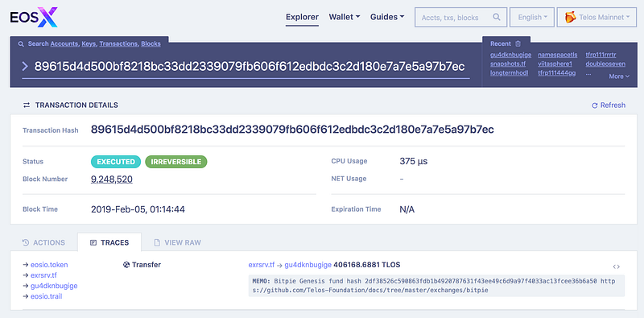This screenshot has height=318, width=644.
Task: Open the gu4dknbugige recipient account link
Action: coord(308,265)
